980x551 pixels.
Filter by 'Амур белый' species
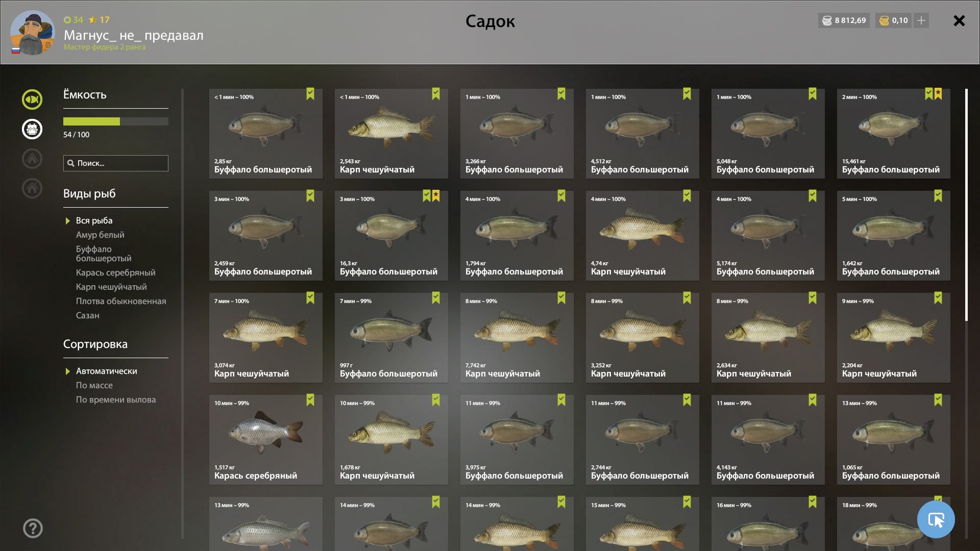pyautogui.click(x=100, y=235)
